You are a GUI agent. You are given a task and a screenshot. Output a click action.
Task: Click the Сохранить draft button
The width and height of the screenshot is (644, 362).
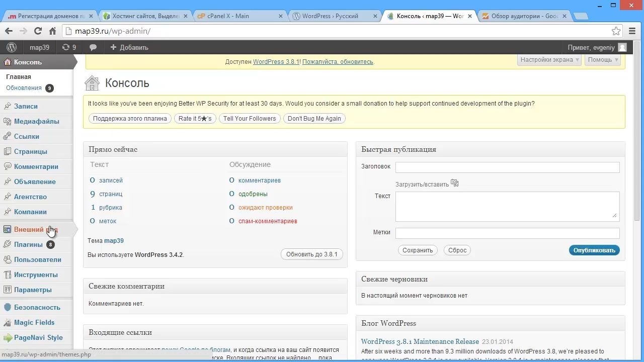pos(418,250)
